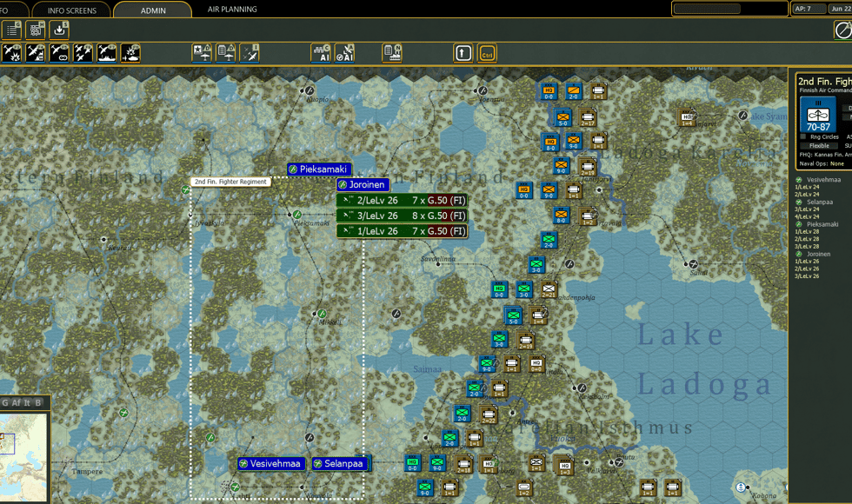Select the blue Vesivehmaa airbase map label
Image resolution: width=852 pixels, height=504 pixels.
click(270, 464)
